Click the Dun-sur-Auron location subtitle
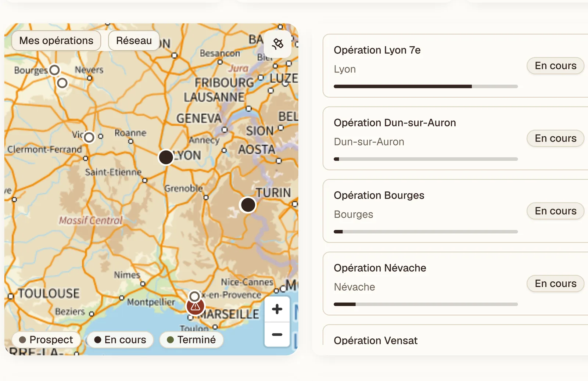 [369, 142]
